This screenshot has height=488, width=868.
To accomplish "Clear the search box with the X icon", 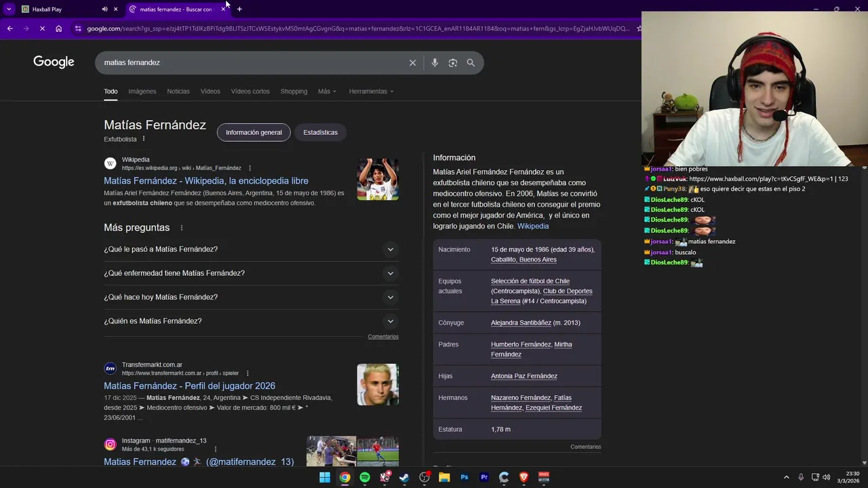I will click(x=412, y=62).
